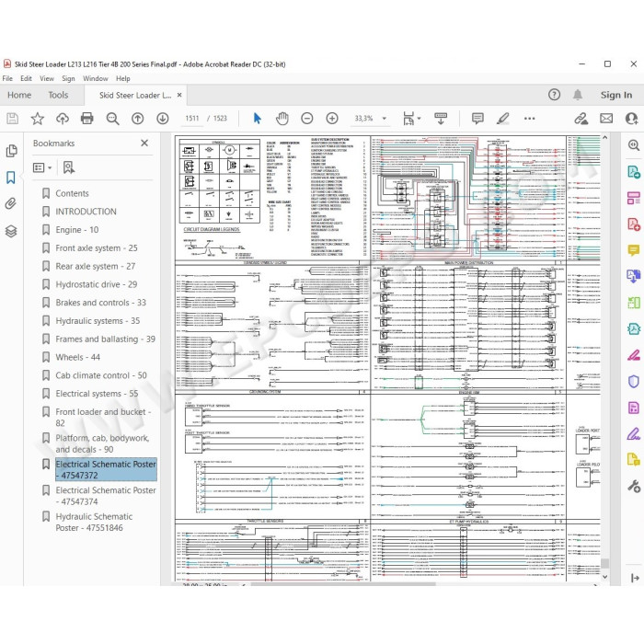Open Hydraulic systems - 35 bookmark
The height and width of the screenshot is (644, 644).
pos(98,321)
